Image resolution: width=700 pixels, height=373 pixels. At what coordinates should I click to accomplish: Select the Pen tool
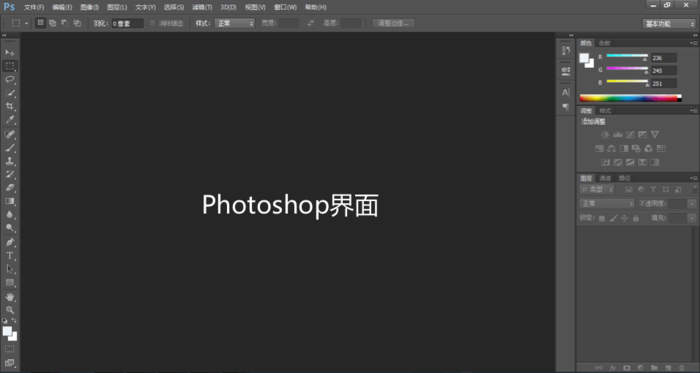10,242
